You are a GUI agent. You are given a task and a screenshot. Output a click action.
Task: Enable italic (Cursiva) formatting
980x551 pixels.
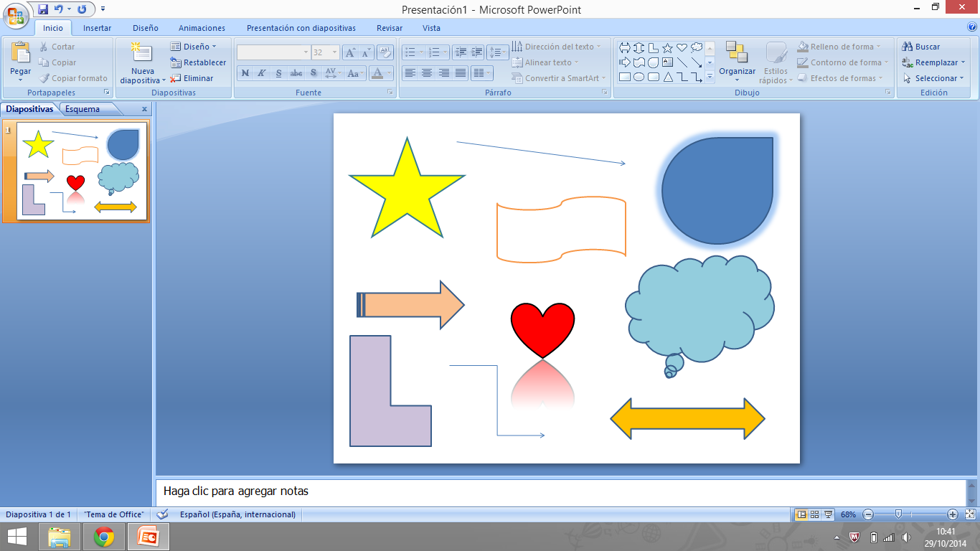[261, 72]
